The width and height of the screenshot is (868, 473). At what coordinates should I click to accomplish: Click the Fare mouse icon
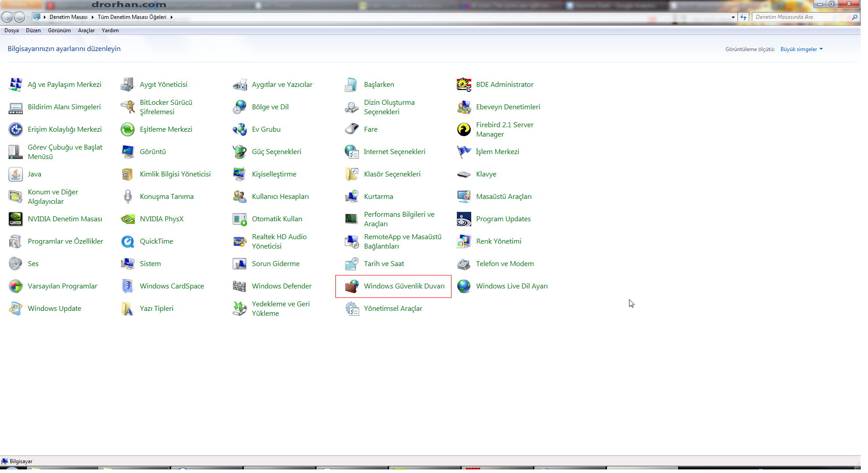(352, 129)
